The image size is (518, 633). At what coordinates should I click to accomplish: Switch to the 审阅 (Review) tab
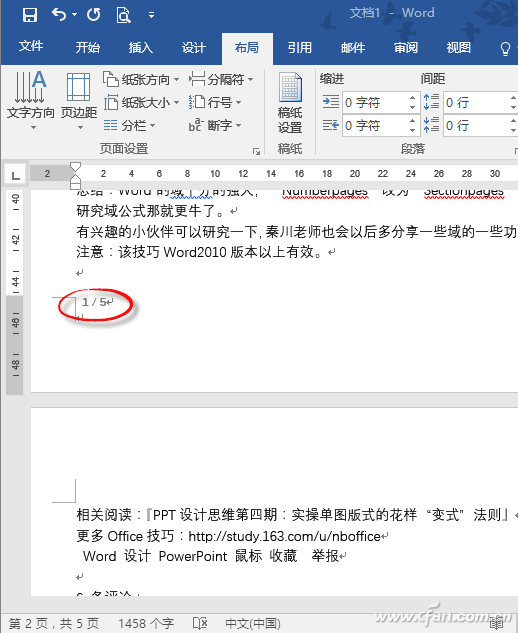pos(405,48)
